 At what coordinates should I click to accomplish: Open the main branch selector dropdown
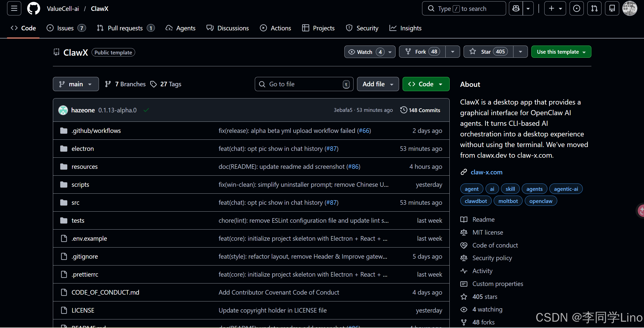(x=76, y=84)
